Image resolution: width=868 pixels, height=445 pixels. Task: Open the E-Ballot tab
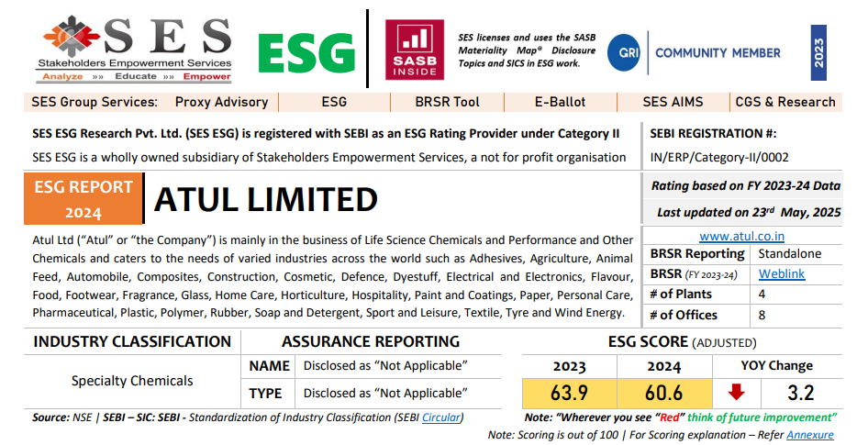(561, 102)
